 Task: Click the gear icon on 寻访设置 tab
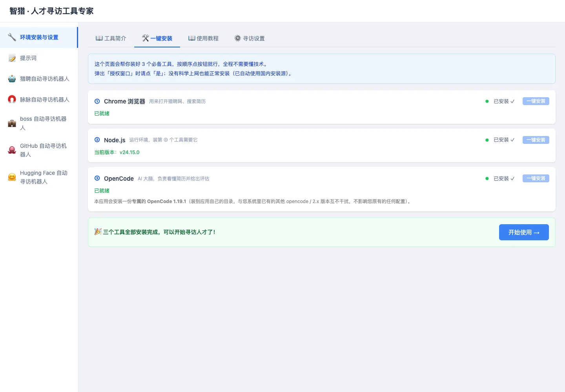(x=238, y=38)
